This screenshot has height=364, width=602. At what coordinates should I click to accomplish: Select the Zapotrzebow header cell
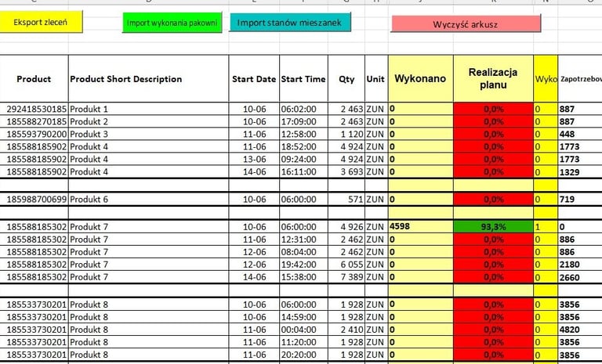pos(580,78)
